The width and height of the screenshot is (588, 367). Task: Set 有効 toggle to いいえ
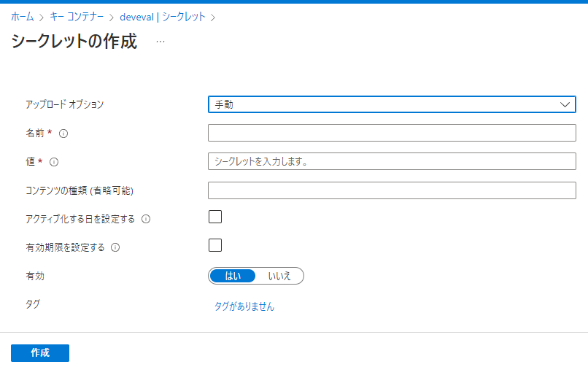(x=279, y=277)
